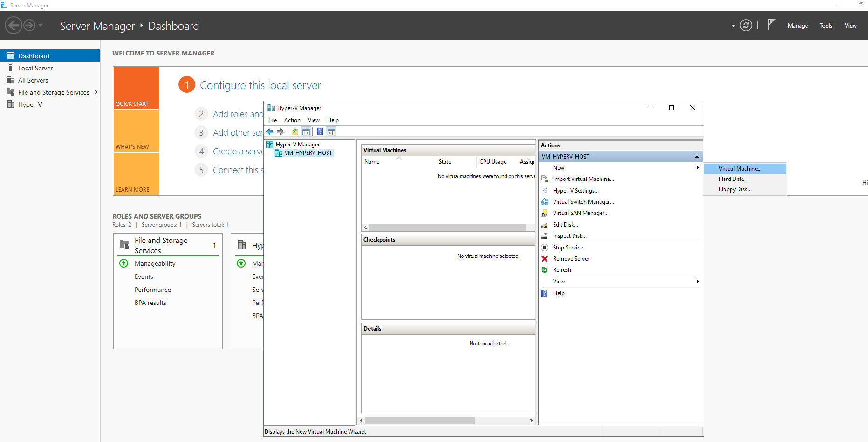Open the Tools menu in Server Manager

[826, 26]
